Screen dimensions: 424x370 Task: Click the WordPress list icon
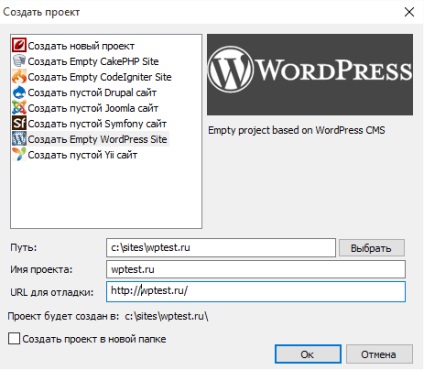point(19,139)
